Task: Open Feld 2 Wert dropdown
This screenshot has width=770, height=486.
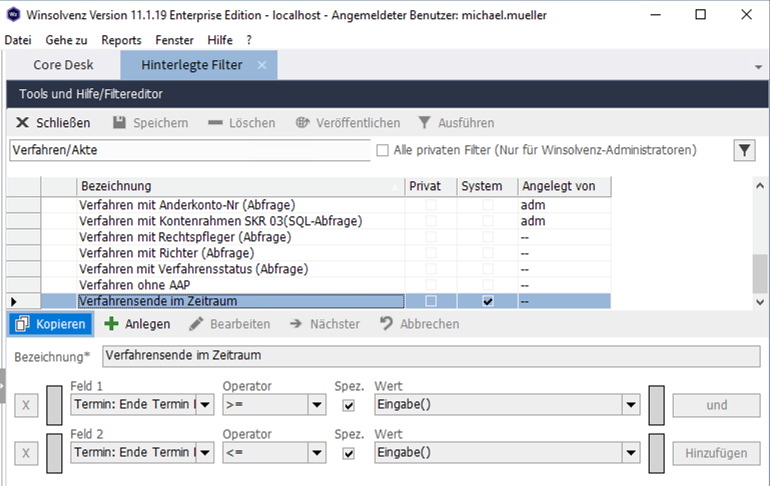Action: 631,453
